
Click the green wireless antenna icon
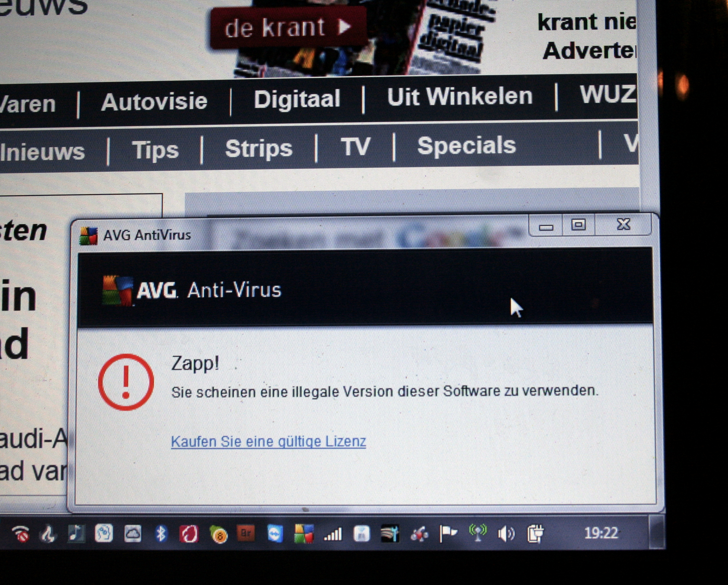478,533
